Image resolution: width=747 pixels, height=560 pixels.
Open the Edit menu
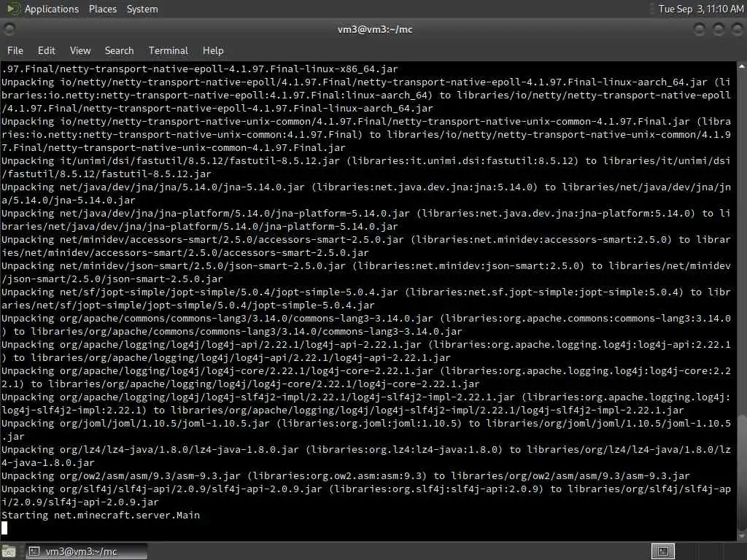[x=46, y=50]
